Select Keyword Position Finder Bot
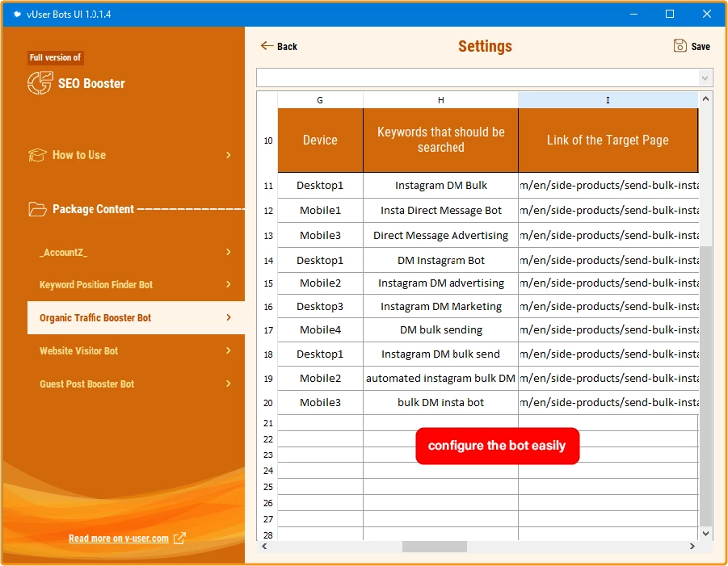This screenshot has width=728, height=566. (136, 284)
